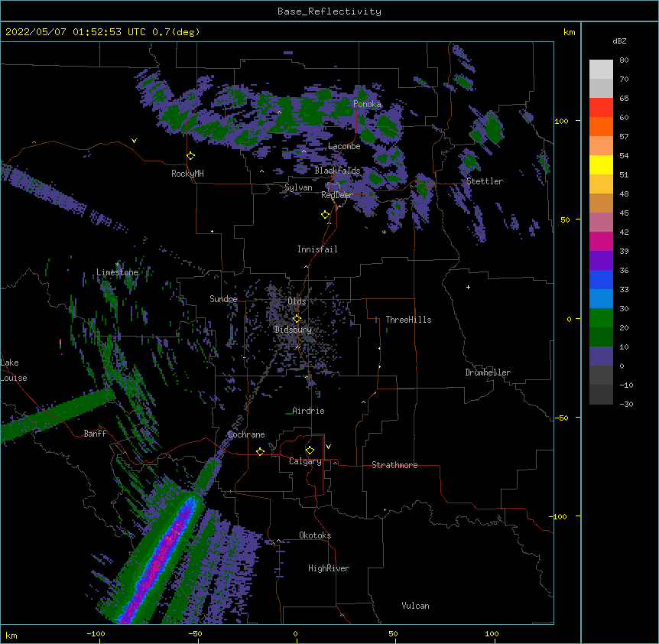Click the ThreeHills label

(408, 320)
